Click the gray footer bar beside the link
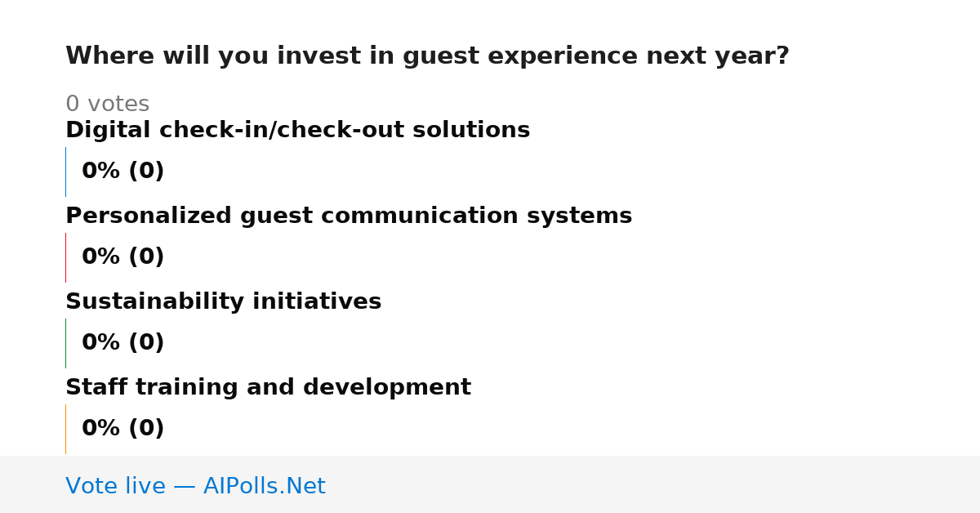 [x=653, y=484]
